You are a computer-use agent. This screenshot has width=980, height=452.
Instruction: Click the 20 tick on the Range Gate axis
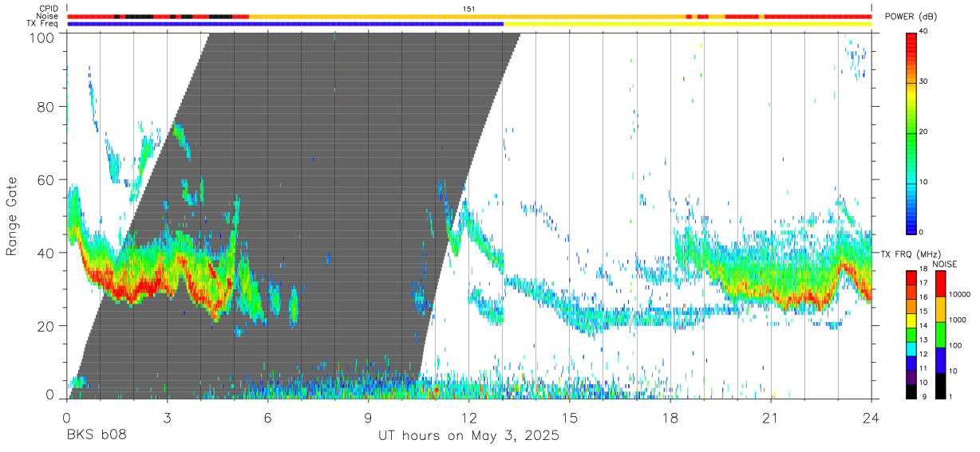click(x=46, y=326)
